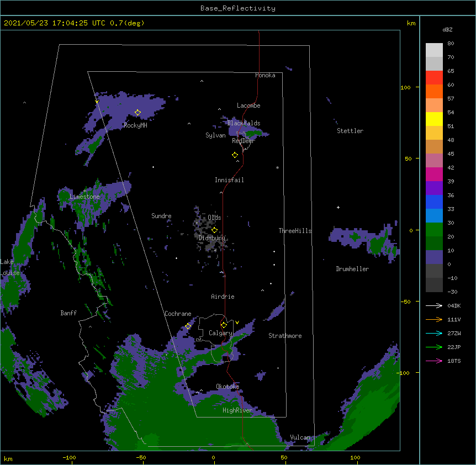Click the dBZ legend heading

coord(447,30)
